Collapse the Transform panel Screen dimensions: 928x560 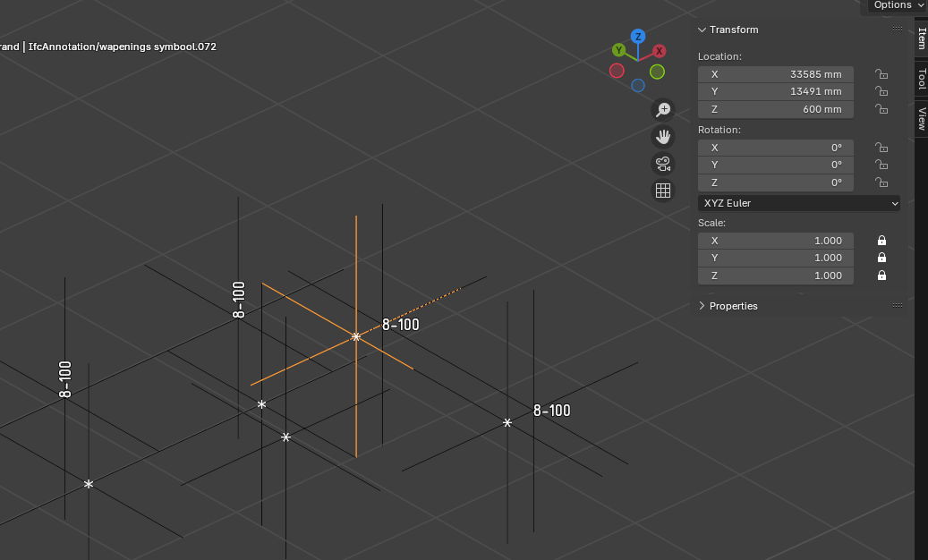702,30
